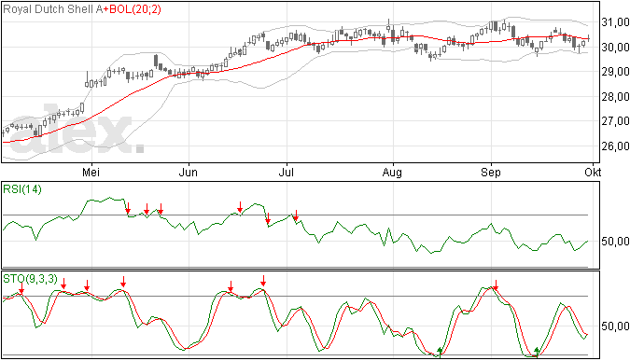Click the first red RSI sell arrow in May
Image resolution: width=644 pixels, height=361 pixels.
tap(128, 208)
